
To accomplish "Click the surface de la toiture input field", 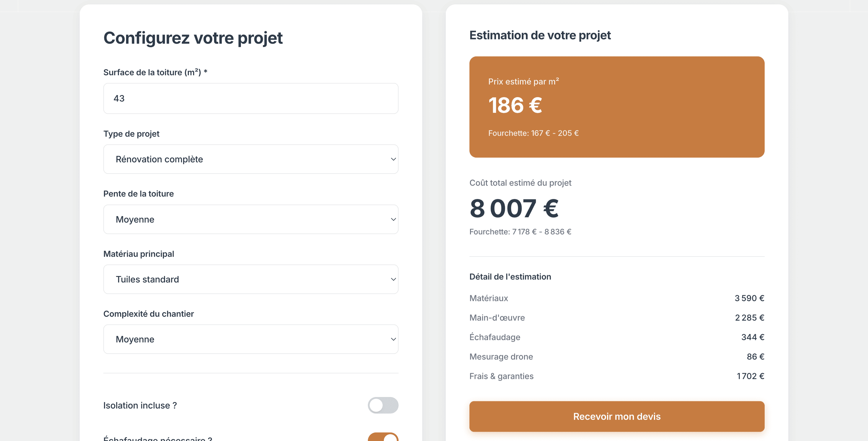I will (x=251, y=98).
